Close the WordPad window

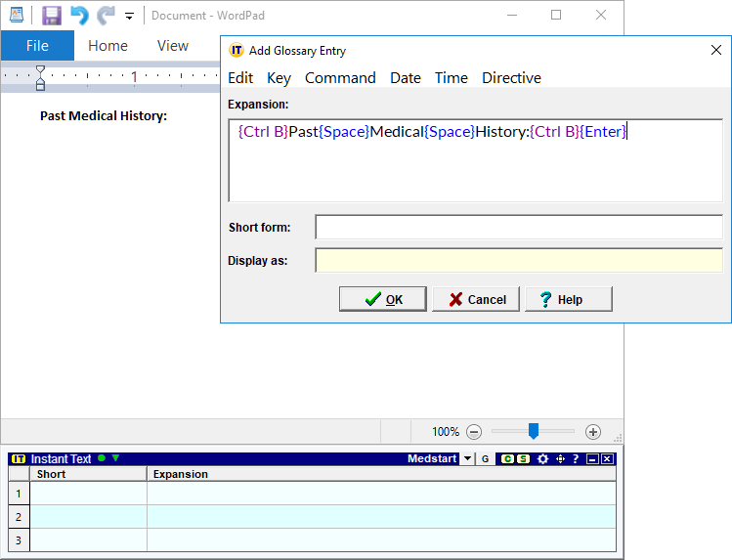(601, 15)
